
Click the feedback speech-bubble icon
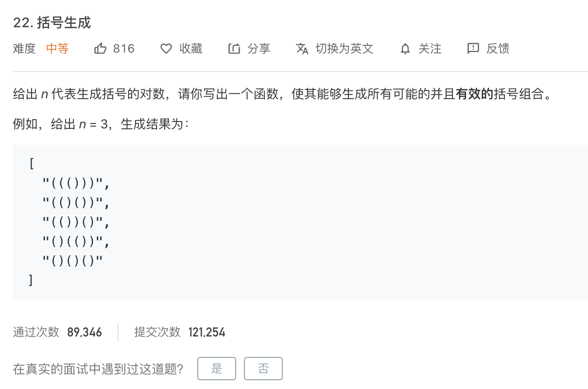[x=473, y=49]
